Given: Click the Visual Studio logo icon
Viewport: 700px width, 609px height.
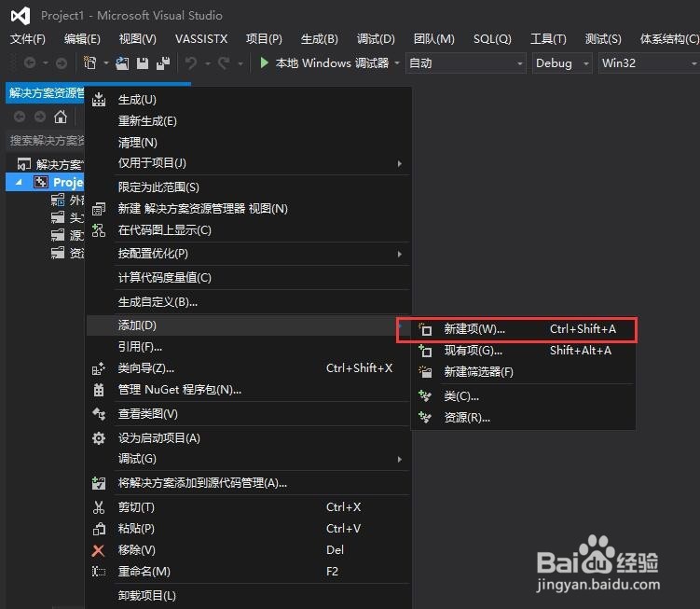Looking at the screenshot, I should click(21, 16).
